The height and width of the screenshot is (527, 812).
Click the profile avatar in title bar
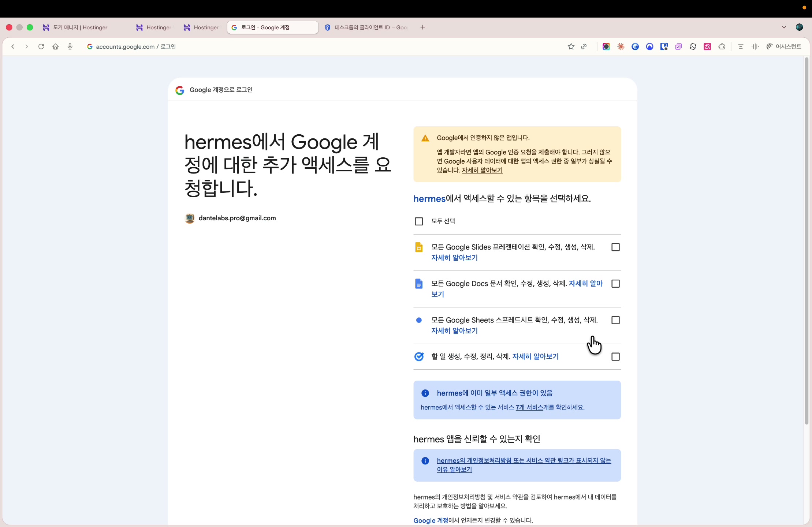pos(800,27)
